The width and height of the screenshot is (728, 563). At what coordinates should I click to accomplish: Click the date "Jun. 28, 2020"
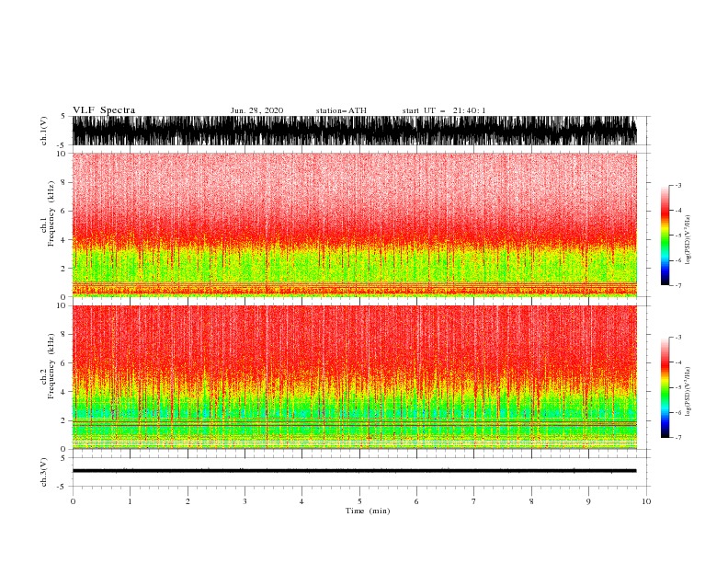[256, 110]
